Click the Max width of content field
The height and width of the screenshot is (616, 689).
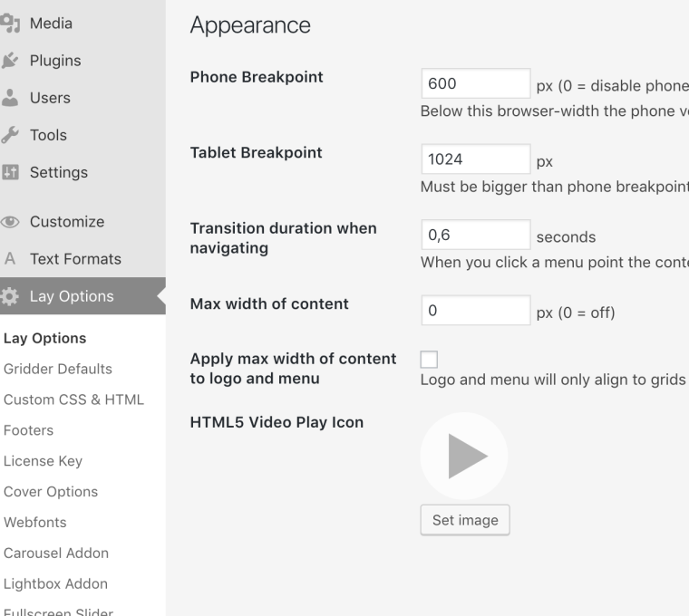[x=476, y=311]
